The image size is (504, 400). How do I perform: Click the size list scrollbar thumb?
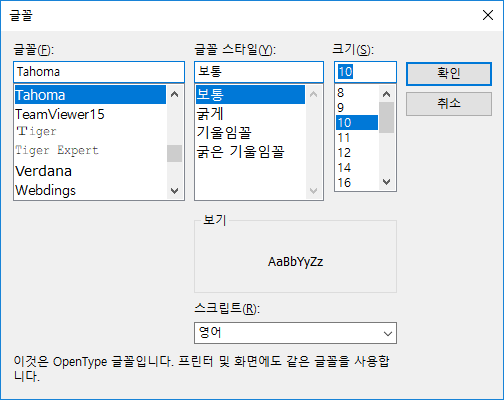click(x=387, y=117)
